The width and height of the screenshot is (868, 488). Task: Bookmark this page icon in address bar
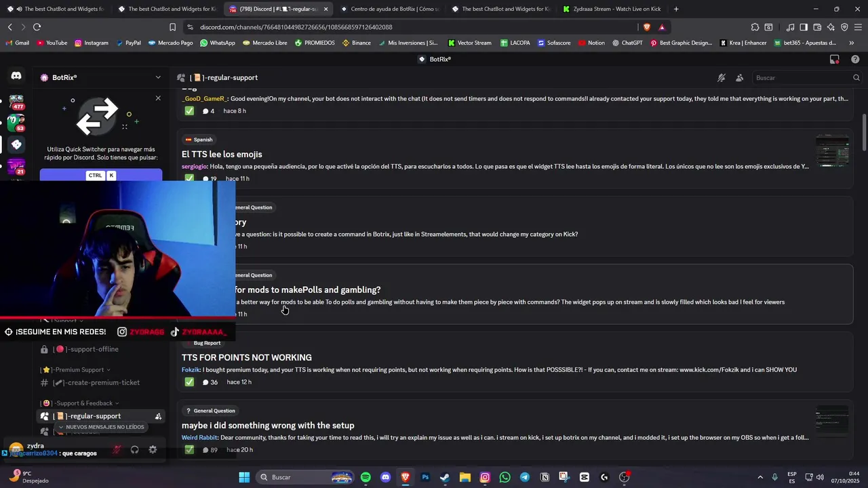tap(172, 27)
